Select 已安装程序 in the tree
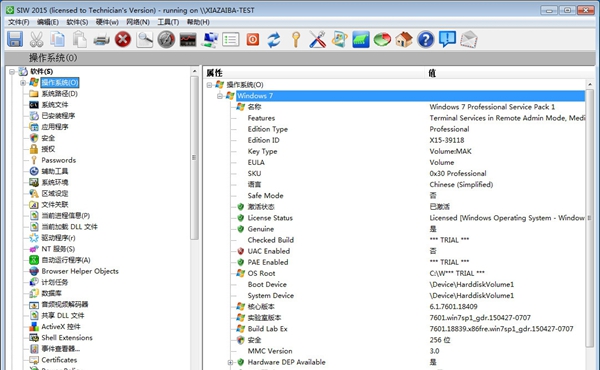600x370 pixels. 58,116
